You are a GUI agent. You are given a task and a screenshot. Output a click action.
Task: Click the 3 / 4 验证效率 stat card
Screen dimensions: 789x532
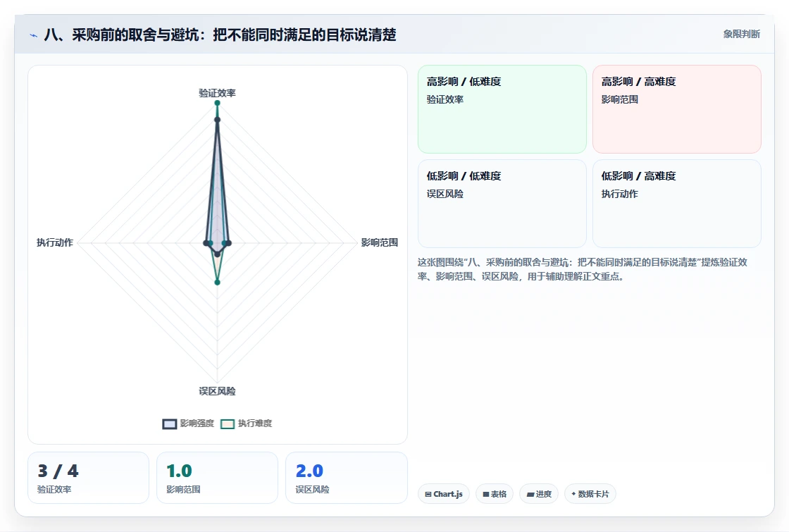89,478
